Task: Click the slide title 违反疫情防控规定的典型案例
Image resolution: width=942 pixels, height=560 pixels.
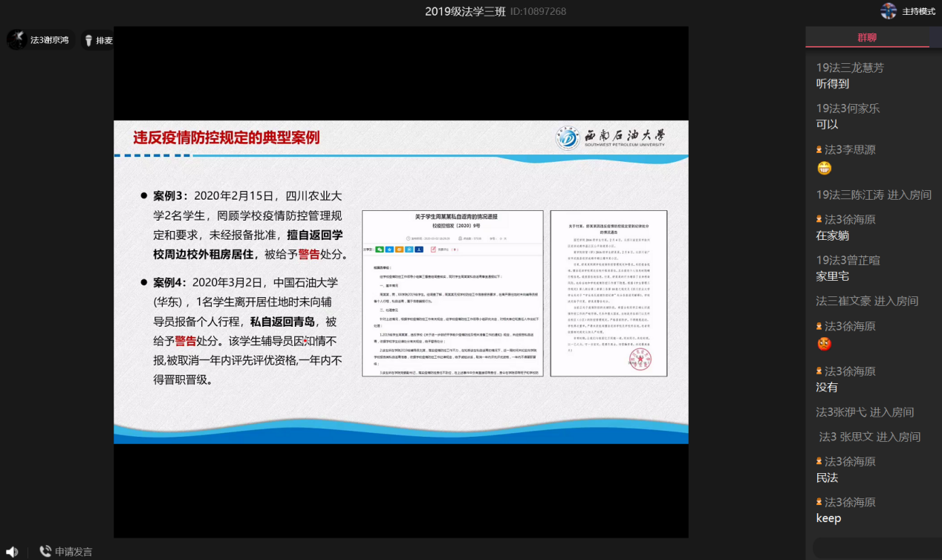Action: click(x=227, y=137)
